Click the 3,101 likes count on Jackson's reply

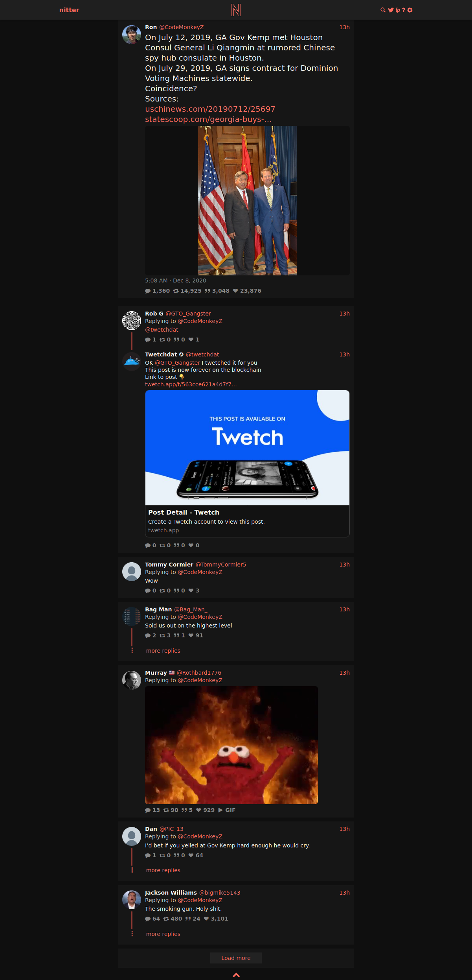coord(216,919)
